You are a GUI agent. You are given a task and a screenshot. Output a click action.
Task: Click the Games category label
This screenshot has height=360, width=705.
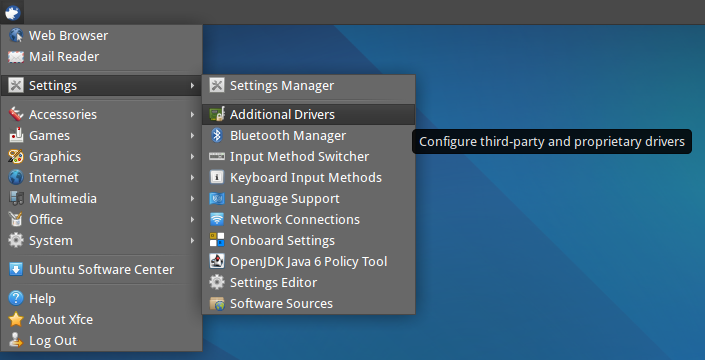[49, 135]
